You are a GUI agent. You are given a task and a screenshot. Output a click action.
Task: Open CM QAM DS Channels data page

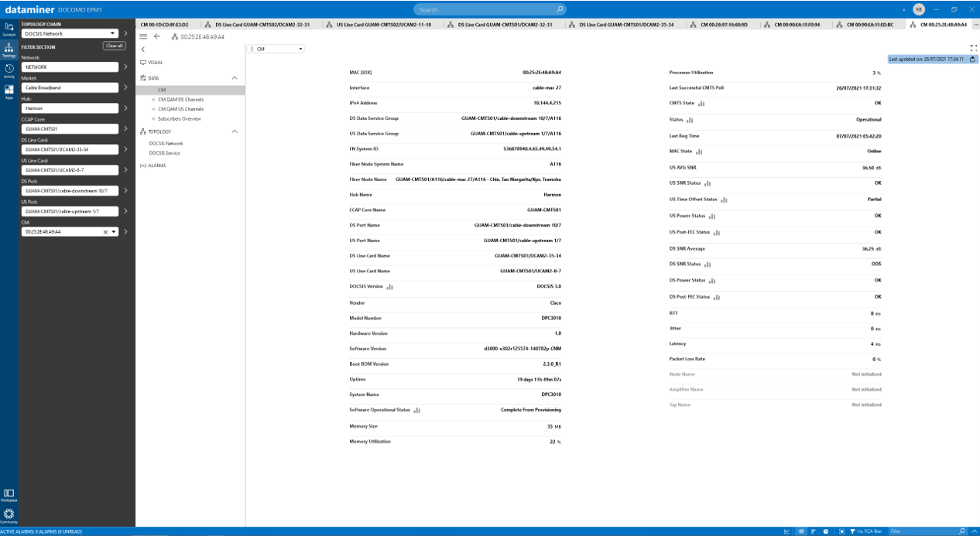click(180, 99)
